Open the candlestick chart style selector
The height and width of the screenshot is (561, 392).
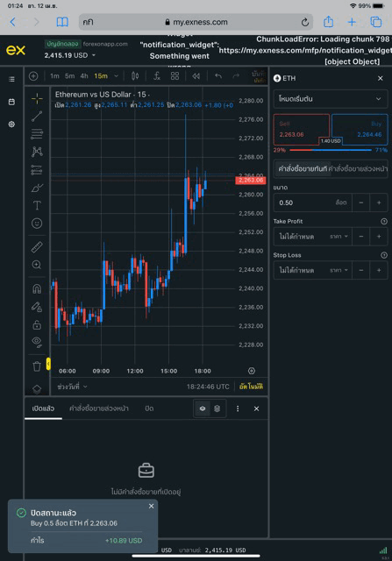[135, 76]
